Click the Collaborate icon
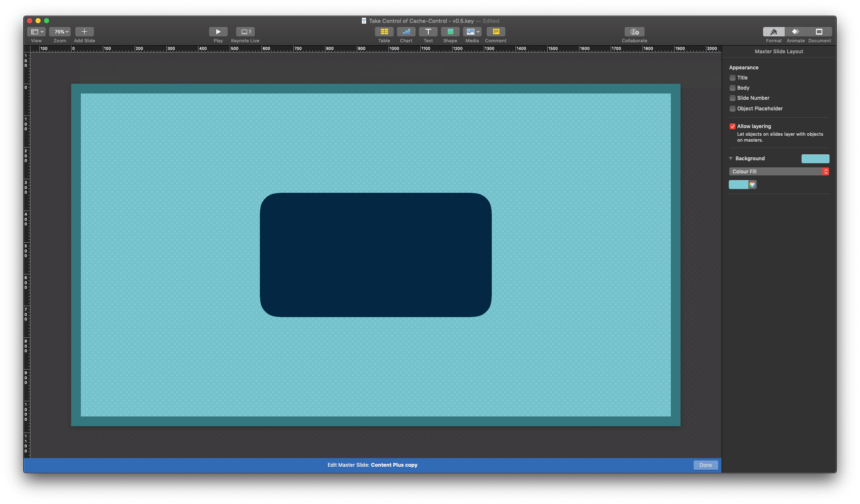Image resolution: width=860 pixels, height=504 pixels. pos(634,32)
